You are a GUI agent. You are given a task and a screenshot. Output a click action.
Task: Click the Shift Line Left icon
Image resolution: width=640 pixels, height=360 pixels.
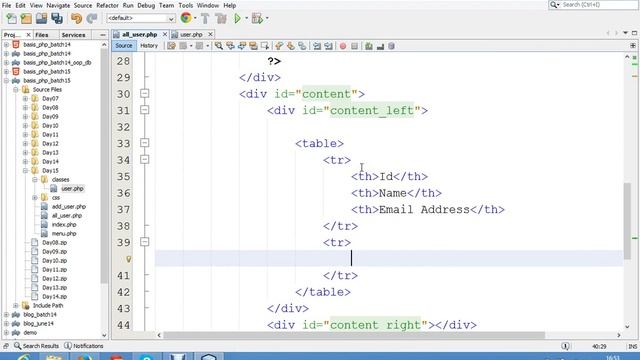[317, 46]
